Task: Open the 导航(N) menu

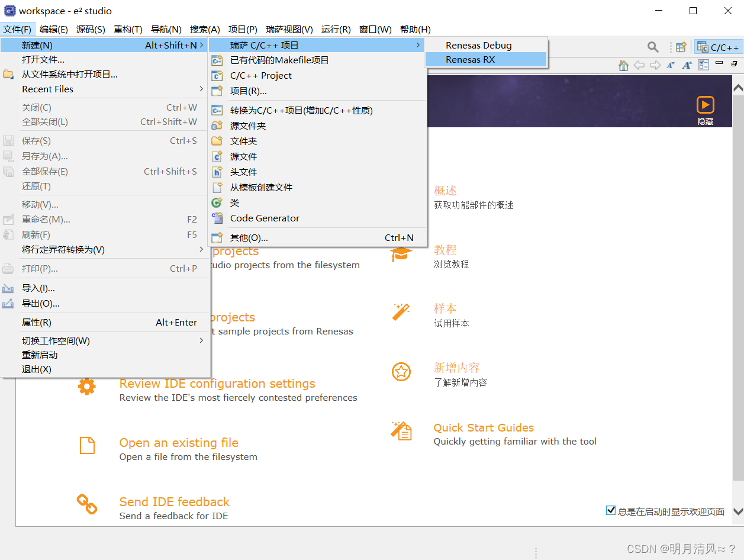Action: click(166, 29)
